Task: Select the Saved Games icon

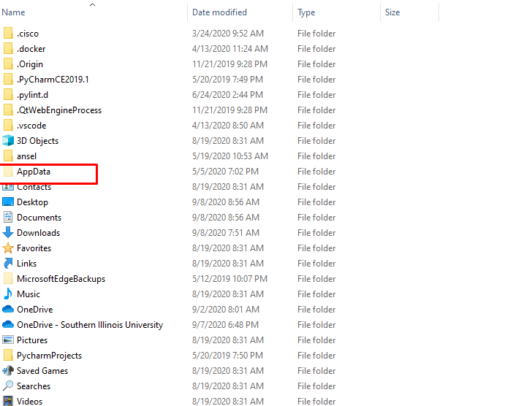Action: [x=8, y=371]
